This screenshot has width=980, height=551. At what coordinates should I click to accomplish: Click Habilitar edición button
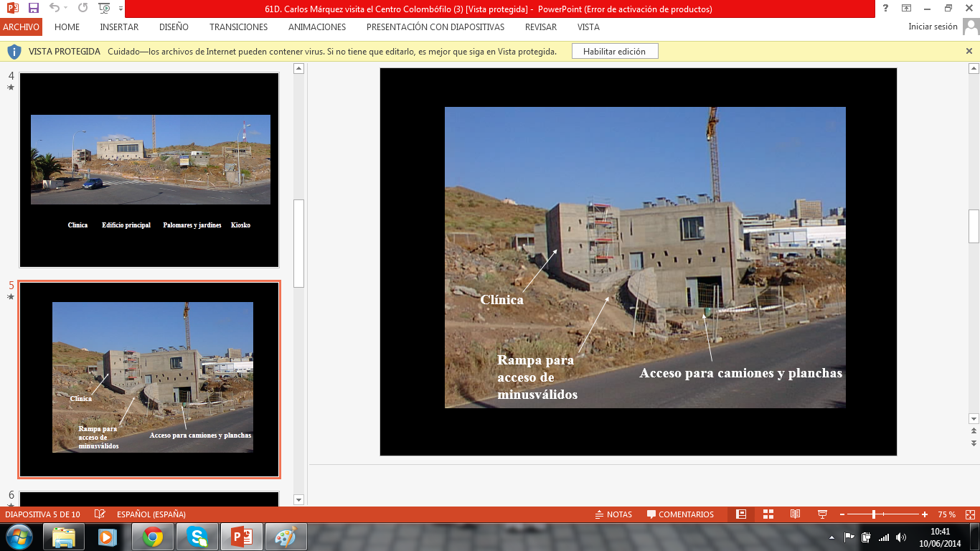(614, 52)
